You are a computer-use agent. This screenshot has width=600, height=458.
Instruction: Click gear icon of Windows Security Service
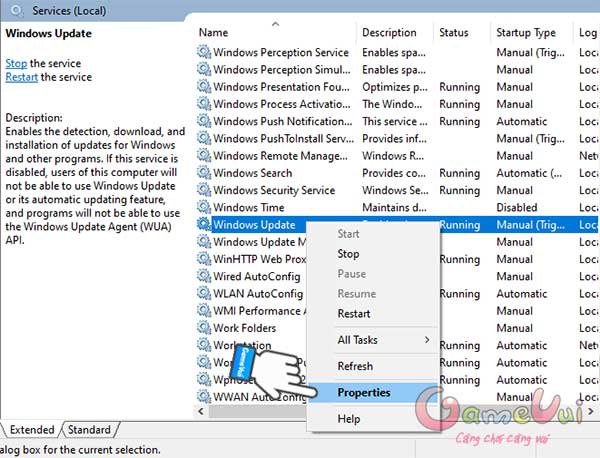pyautogui.click(x=204, y=190)
